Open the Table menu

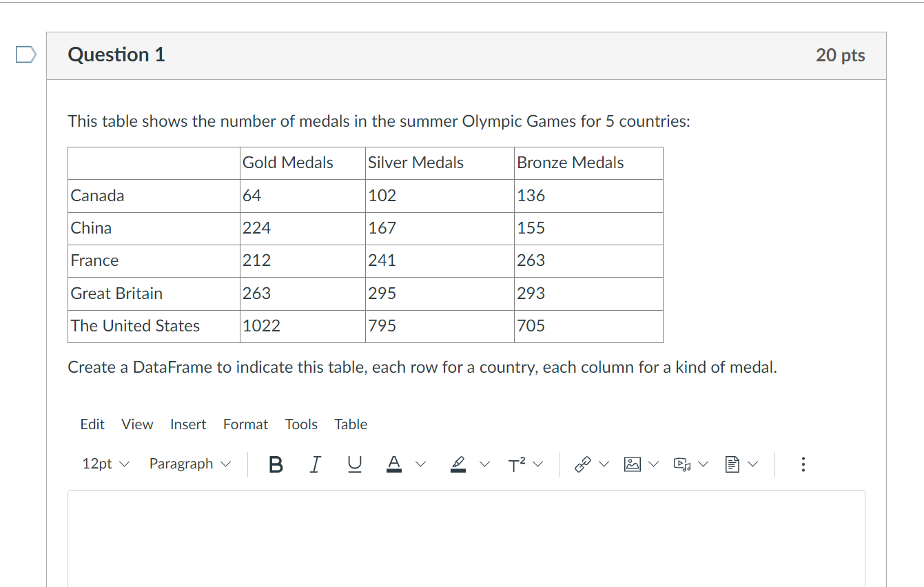pyautogui.click(x=351, y=424)
